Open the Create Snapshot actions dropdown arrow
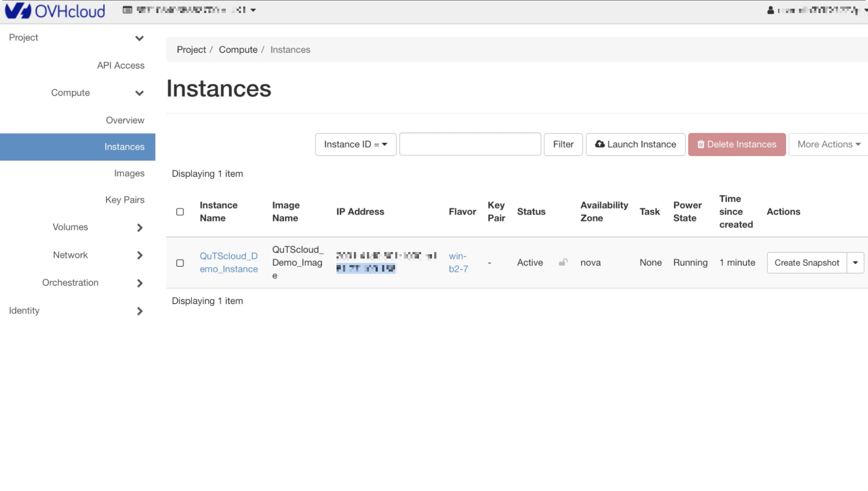 tap(855, 263)
